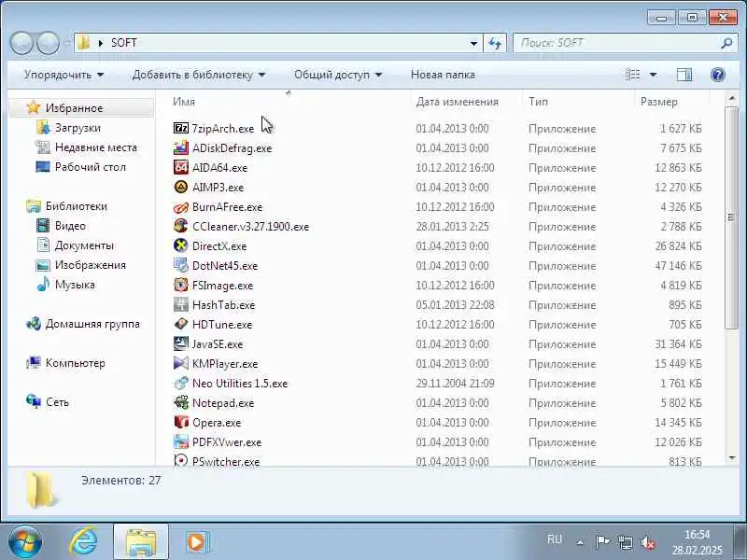Select the DotNet45.exe icon
The image size is (747, 560).
click(x=180, y=265)
